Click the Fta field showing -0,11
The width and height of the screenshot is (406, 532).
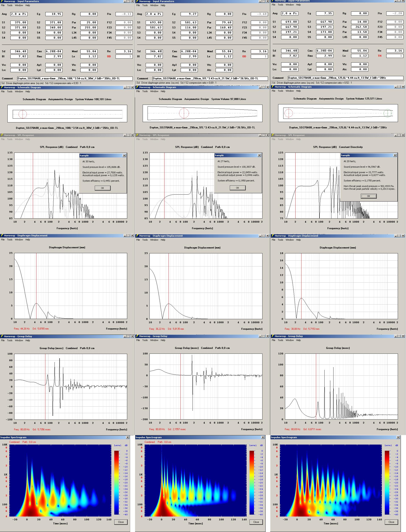click(124, 14)
